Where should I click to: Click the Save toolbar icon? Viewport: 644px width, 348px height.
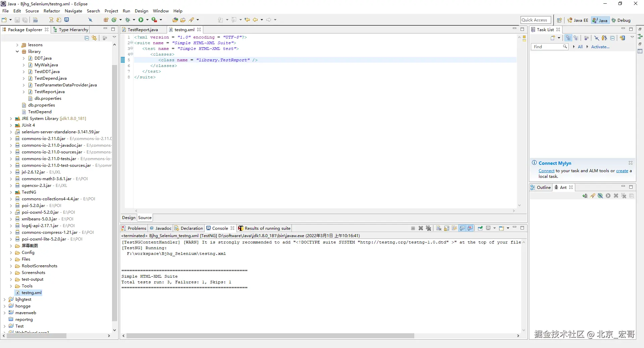tap(17, 20)
